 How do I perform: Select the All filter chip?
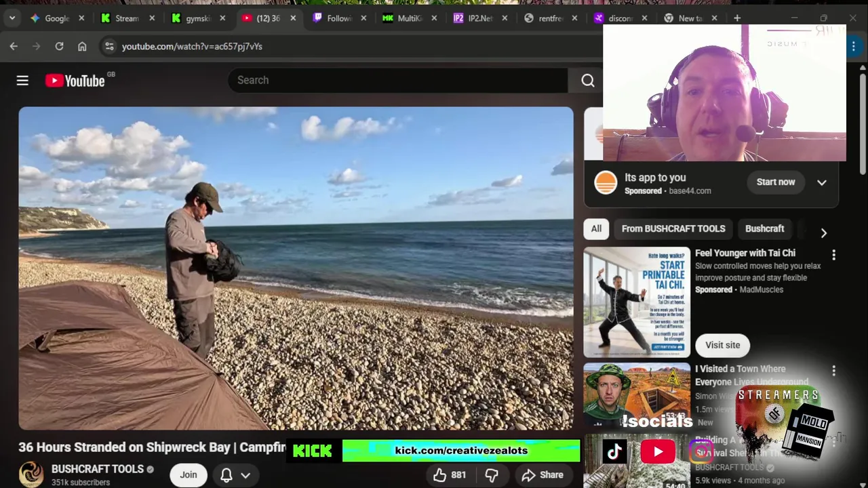pyautogui.click(x=596, y=229)
